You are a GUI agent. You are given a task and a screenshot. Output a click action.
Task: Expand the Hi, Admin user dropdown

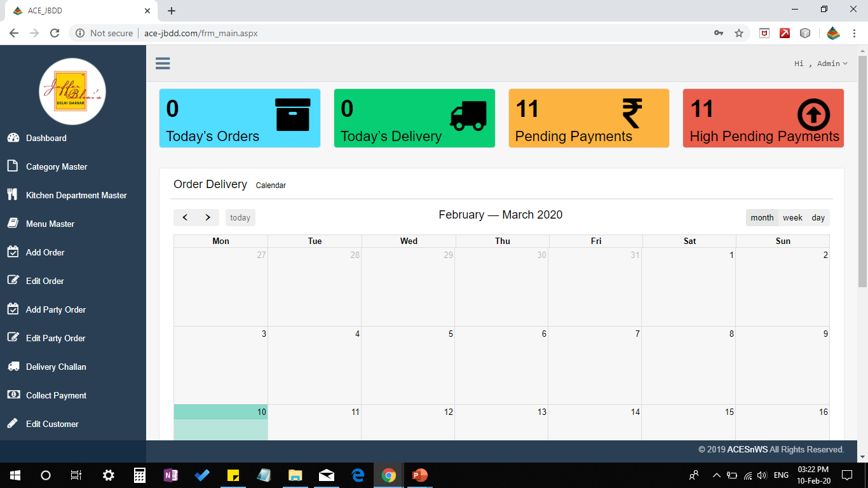coord(821,64)
